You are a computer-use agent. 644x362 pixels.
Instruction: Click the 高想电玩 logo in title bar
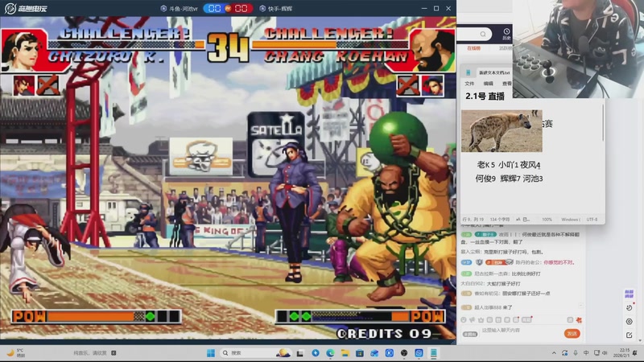coord(26,8)
